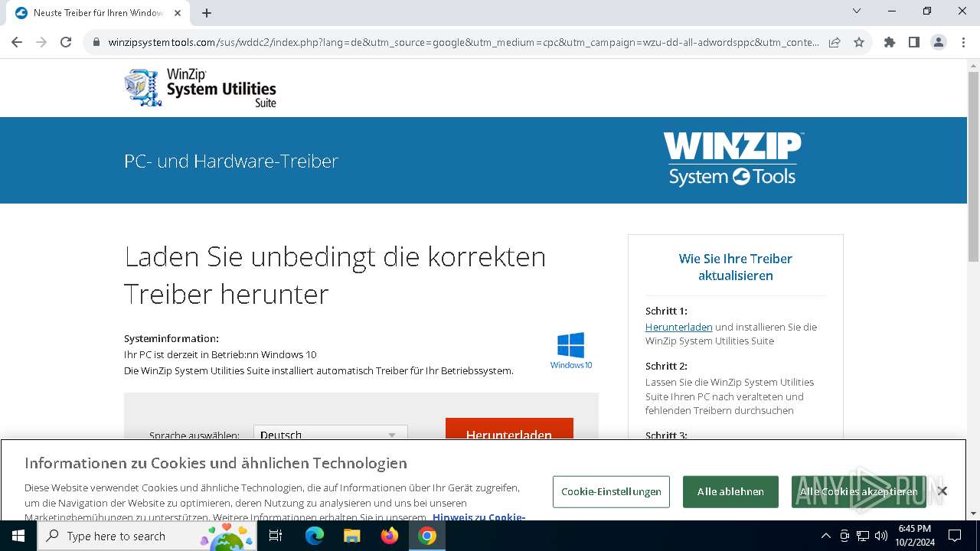980x551 pixels.
Task: Click the 'Systeminformation:' label
Action: [x=171, y=338]
